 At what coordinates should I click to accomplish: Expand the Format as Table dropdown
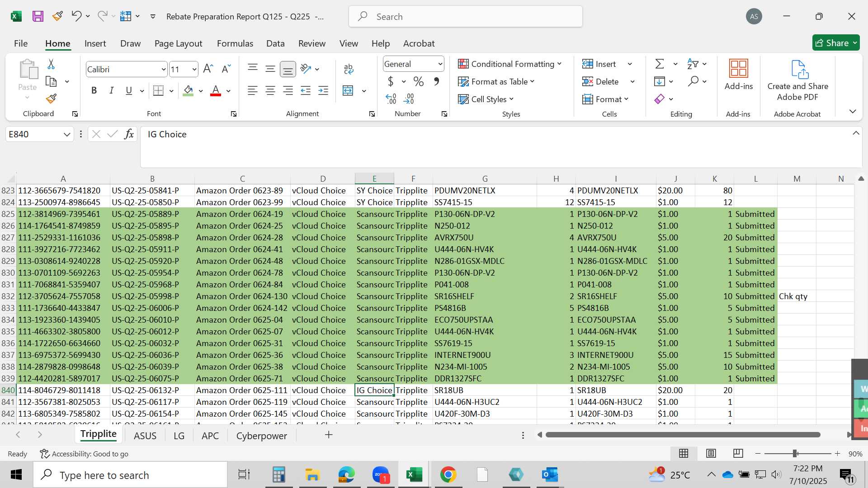(x=532, y=81)
